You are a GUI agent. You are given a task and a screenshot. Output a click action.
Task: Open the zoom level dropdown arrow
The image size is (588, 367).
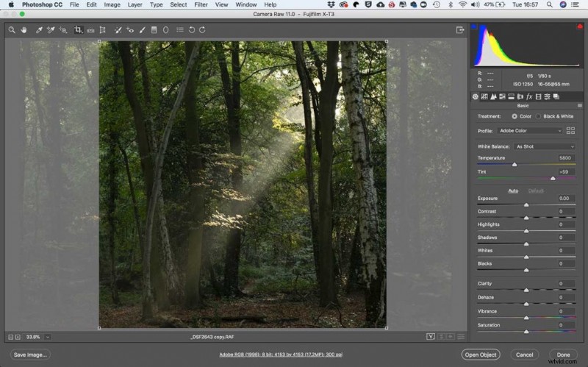48,337
